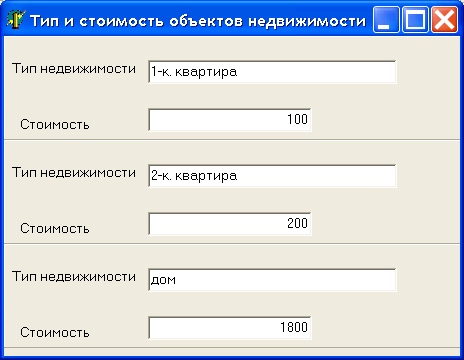Viewport: 464px width, 360px height.
Task: Click Стоимость label next to value 100
Action: click(55, 125)
